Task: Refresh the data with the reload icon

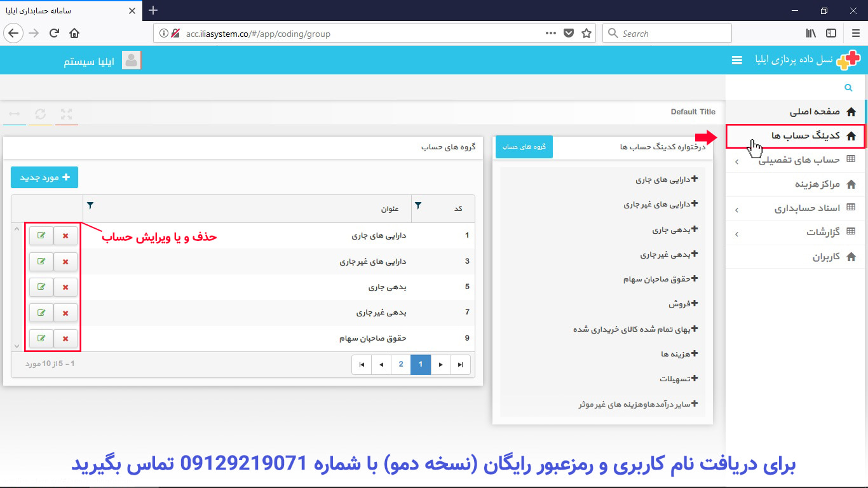Action: coord(41,114)
